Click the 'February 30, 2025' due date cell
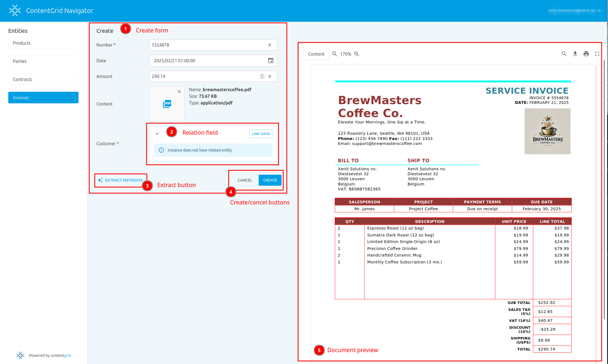The image size is (608, 364). pos(542,209)
